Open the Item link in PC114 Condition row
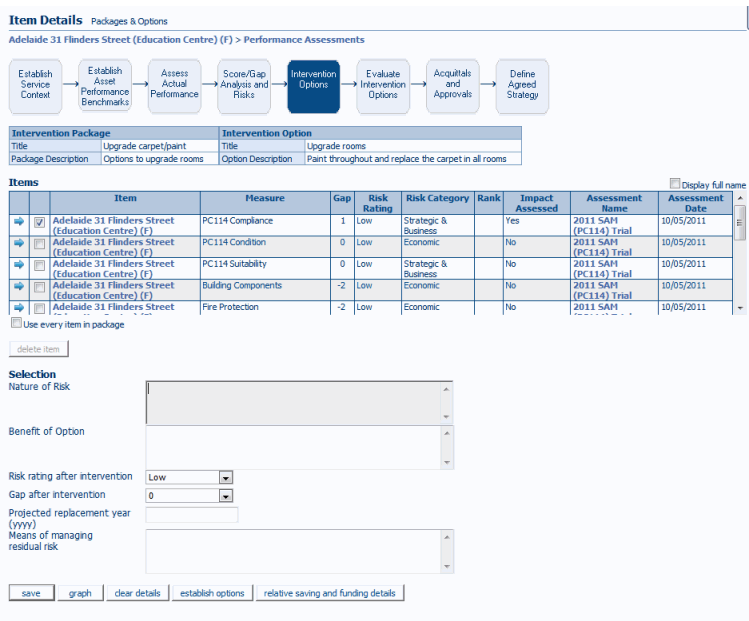This screenshot has width=749, height=621. point(113,247)
